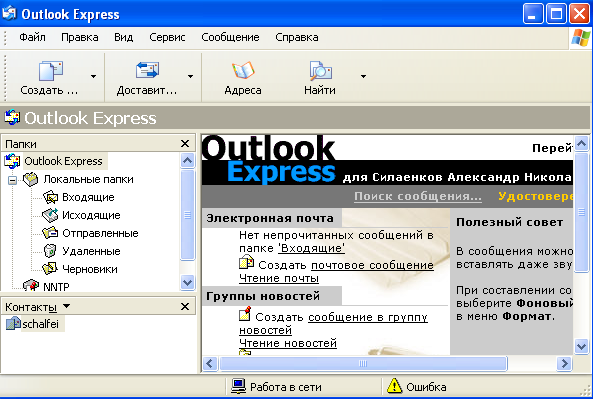Open dropdown arrow next to Создать
The width and height of the screenshot is (593, 399).
(93, 76)
